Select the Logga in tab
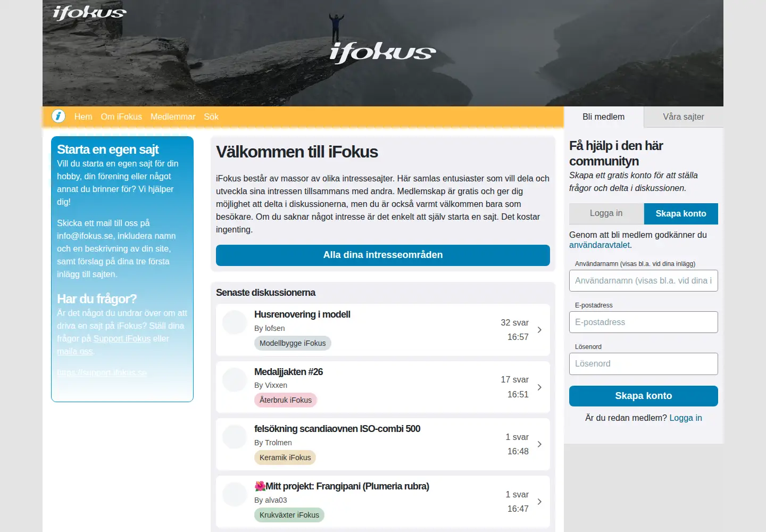The image size is (766, 532). coord(606,213)
